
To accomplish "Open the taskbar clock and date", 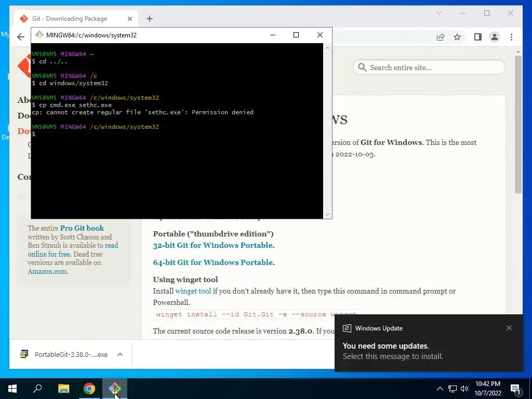I will coord(487,389).
